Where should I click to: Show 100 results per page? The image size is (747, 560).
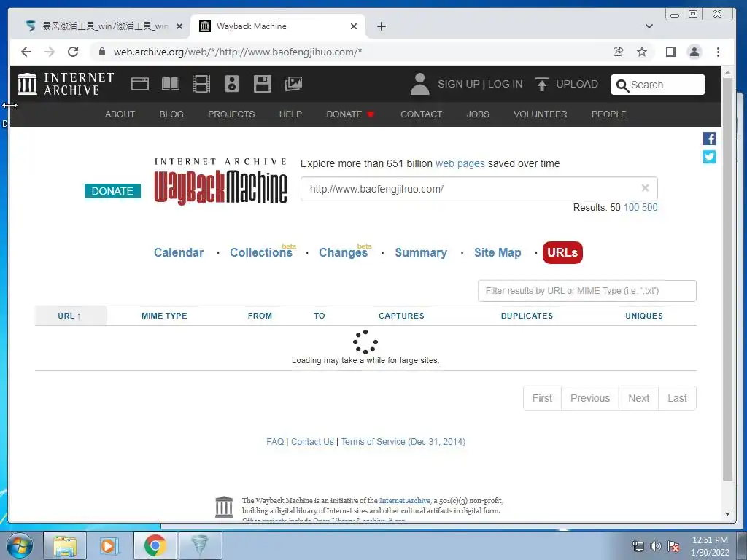point(631,207)
